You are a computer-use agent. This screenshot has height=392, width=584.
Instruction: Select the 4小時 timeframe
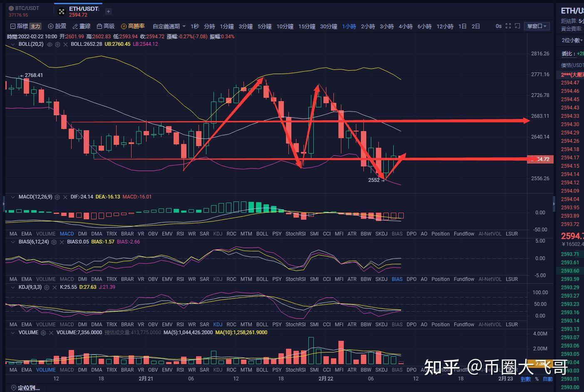coord(405,26)
